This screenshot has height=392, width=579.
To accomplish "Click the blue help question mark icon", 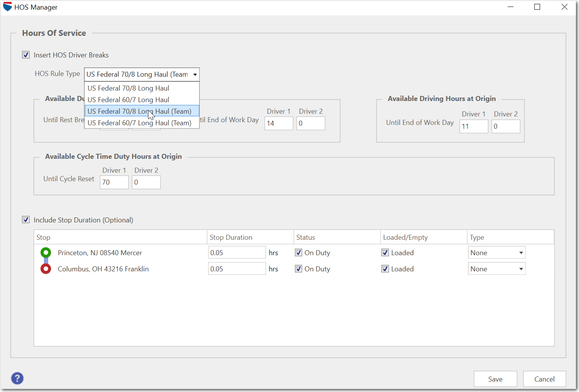I will tap(17, 378).
